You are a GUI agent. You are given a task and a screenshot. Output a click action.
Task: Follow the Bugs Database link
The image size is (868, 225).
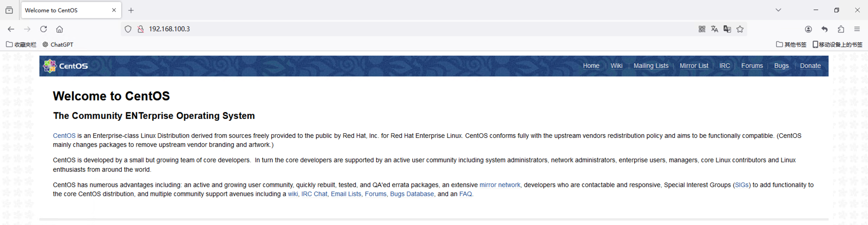coord(412,194)
